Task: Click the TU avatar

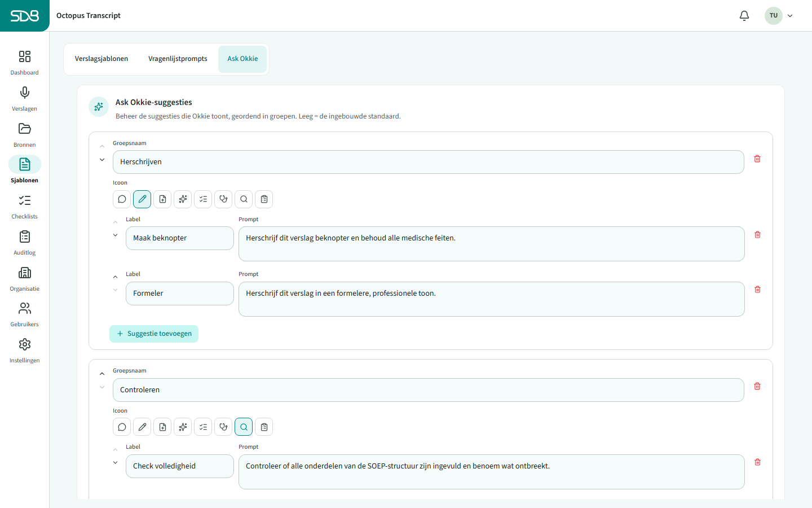Action: (x=774, y=16)
